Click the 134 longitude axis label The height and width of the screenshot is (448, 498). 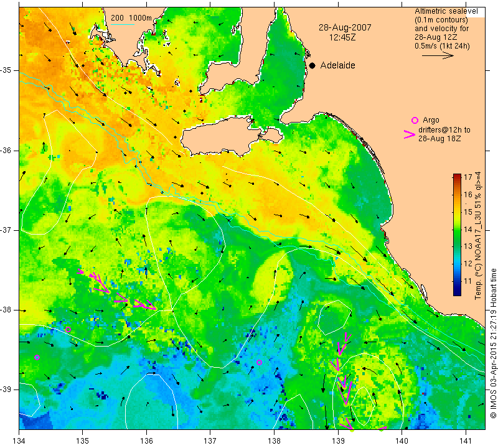19,441
